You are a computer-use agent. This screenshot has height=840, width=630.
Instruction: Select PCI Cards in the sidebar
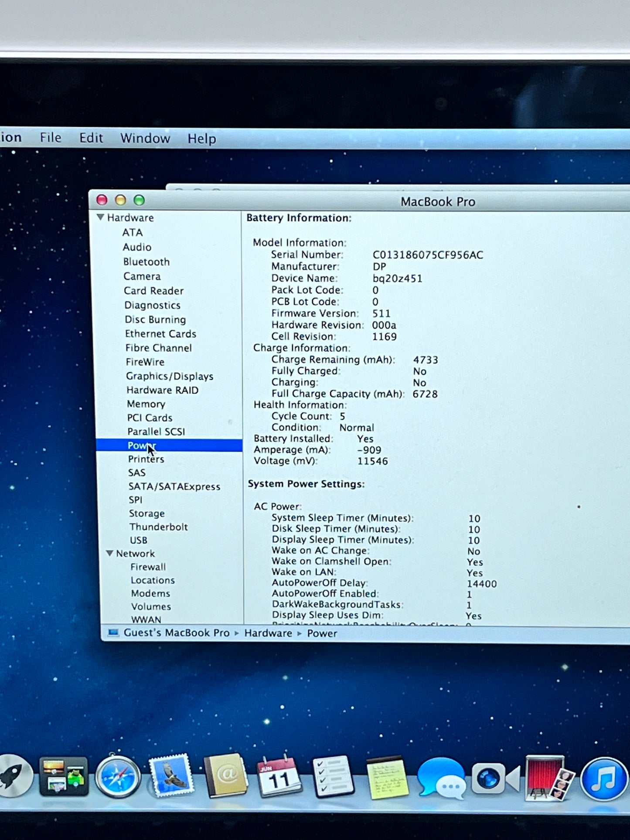point(150,418)
